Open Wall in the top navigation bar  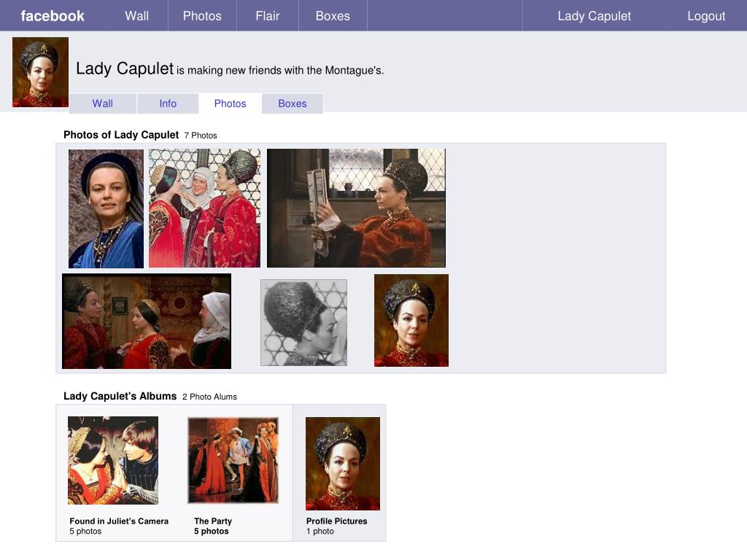click(x=136, y=16)
